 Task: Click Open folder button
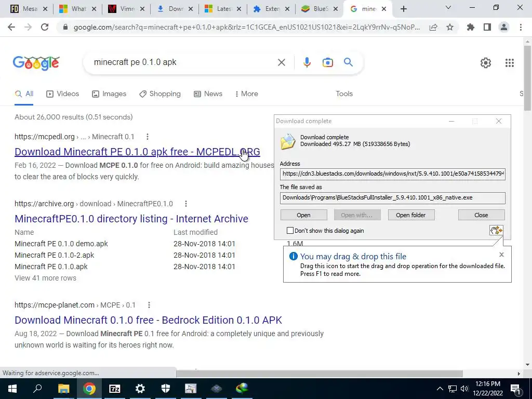click(411, 215)
